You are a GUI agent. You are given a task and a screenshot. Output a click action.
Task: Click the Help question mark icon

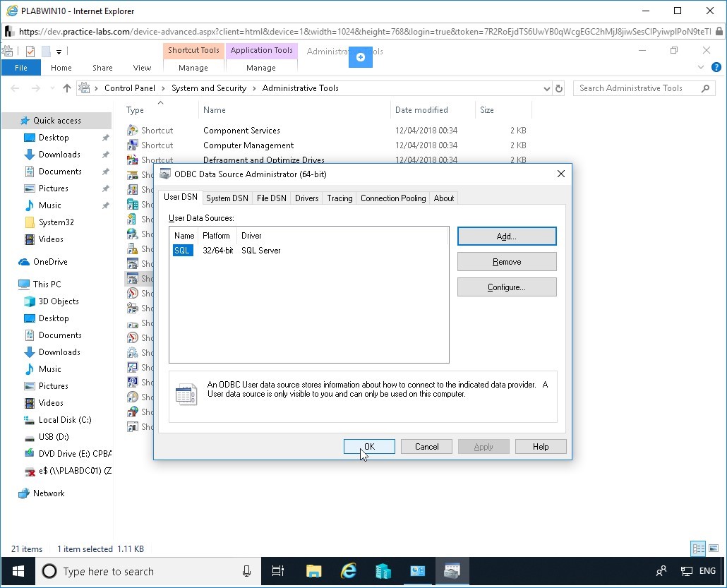[716, 67]
